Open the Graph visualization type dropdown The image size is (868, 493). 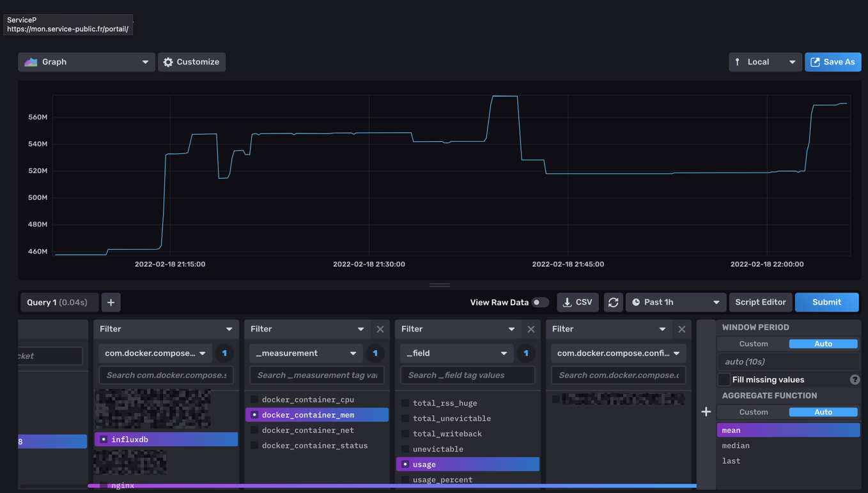[86, 62]
